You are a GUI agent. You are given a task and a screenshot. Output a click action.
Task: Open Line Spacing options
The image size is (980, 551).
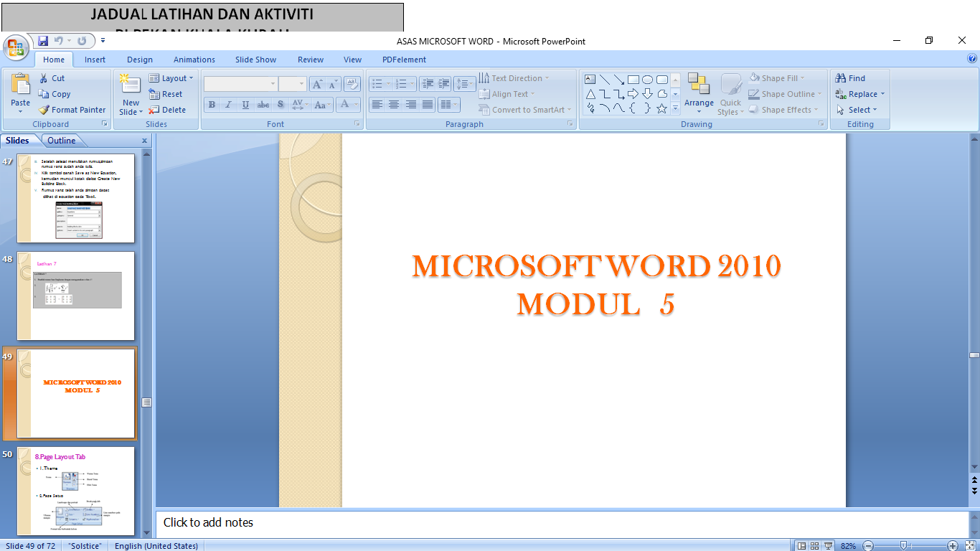[x=465, y=84]
